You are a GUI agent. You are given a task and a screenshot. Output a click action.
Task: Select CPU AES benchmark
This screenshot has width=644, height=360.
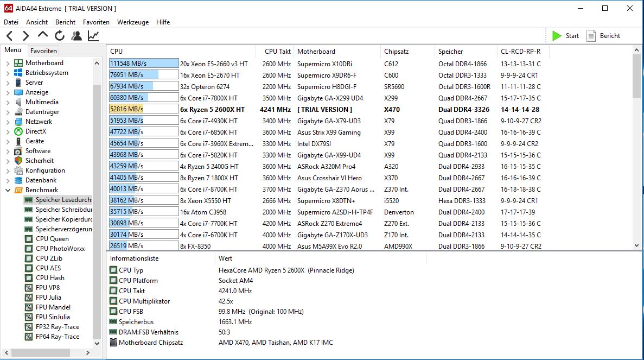pyautogui.click(x=48, y=268)
